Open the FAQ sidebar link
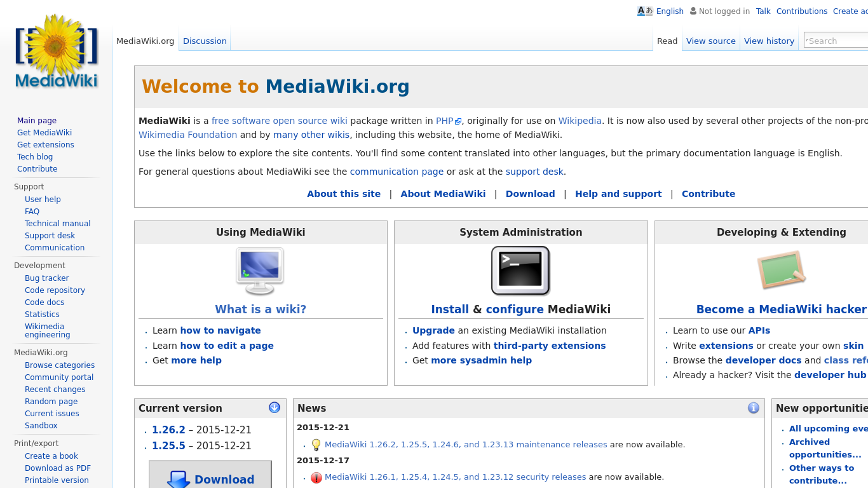The width and height of the screenshot is (868, 488). (x=32, y=212)
